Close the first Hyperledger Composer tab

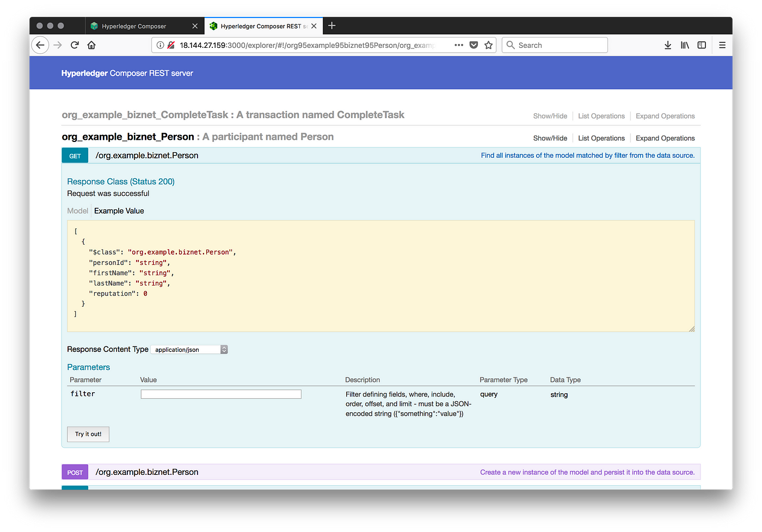[195, 26]
